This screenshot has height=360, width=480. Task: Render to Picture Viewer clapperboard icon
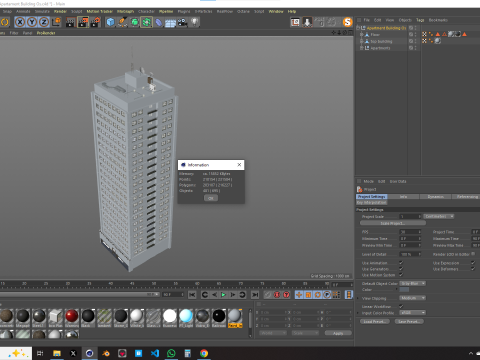click(83, 22)
